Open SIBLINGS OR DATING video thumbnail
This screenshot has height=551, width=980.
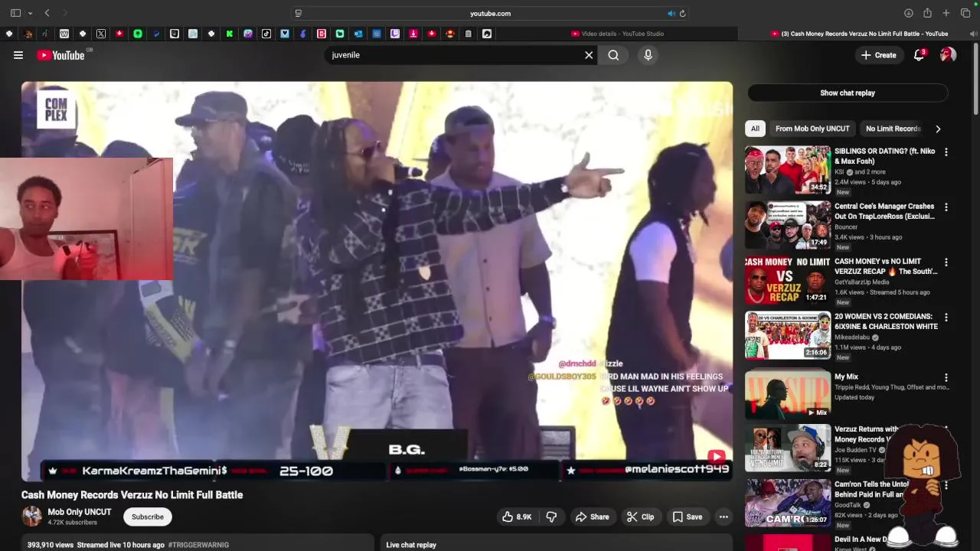pos(788,170)
